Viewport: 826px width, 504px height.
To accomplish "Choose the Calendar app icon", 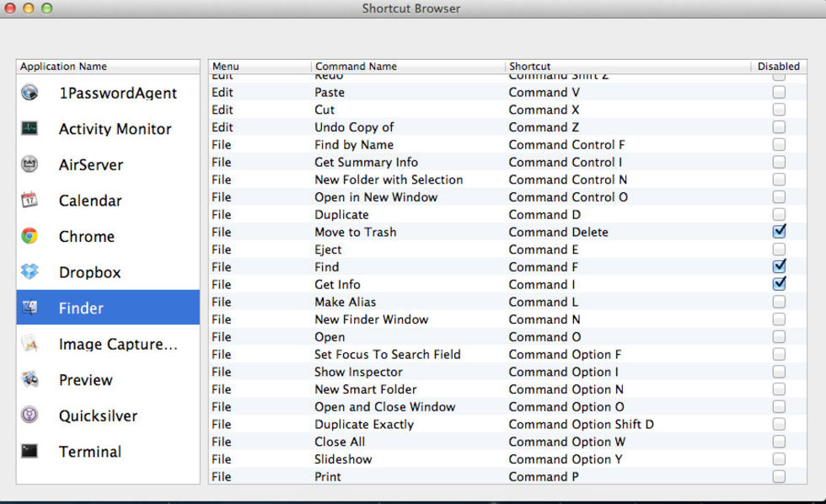I will pyautogui.click(x=30, y=201).
